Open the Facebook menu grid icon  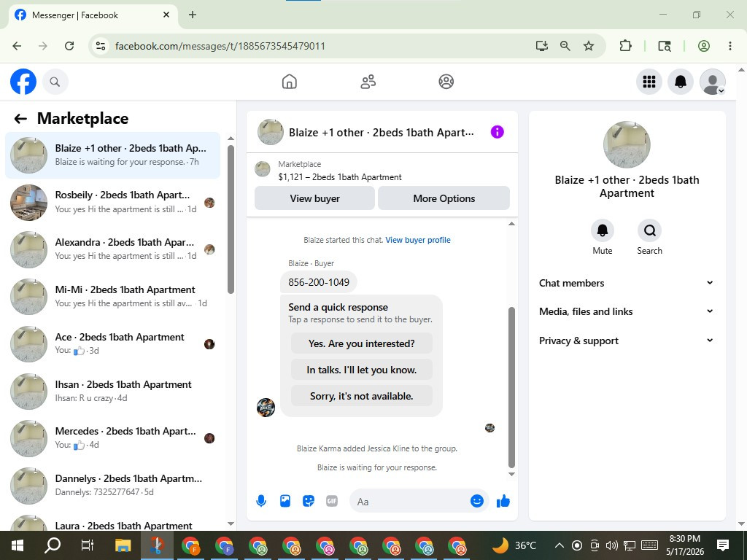649,82
